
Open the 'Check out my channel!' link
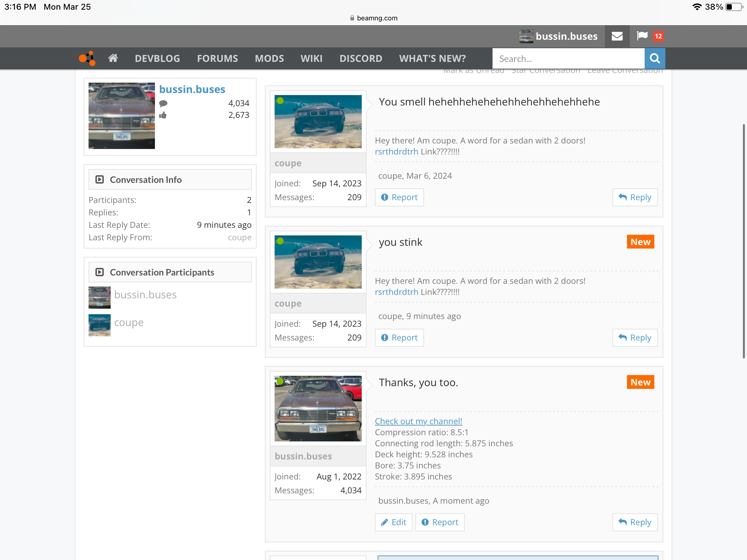point(418,421)
